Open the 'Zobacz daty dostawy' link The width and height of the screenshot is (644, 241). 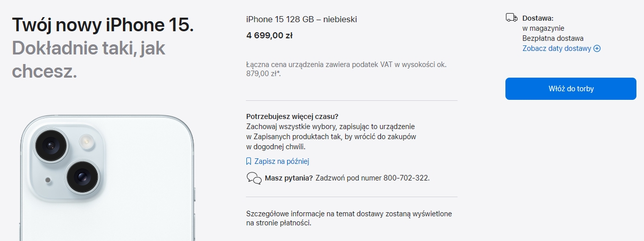click(556, 48)
